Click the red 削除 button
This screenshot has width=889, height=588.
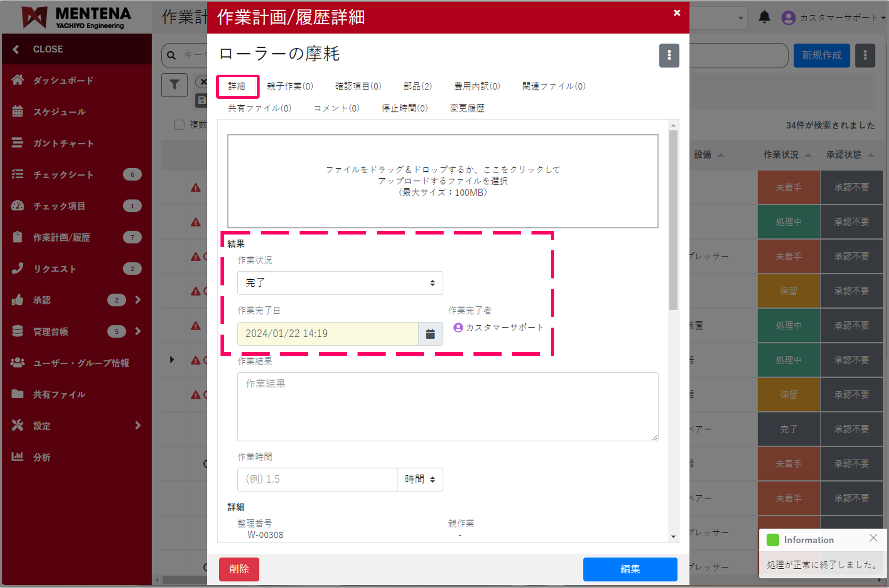[x=239, y=569]
